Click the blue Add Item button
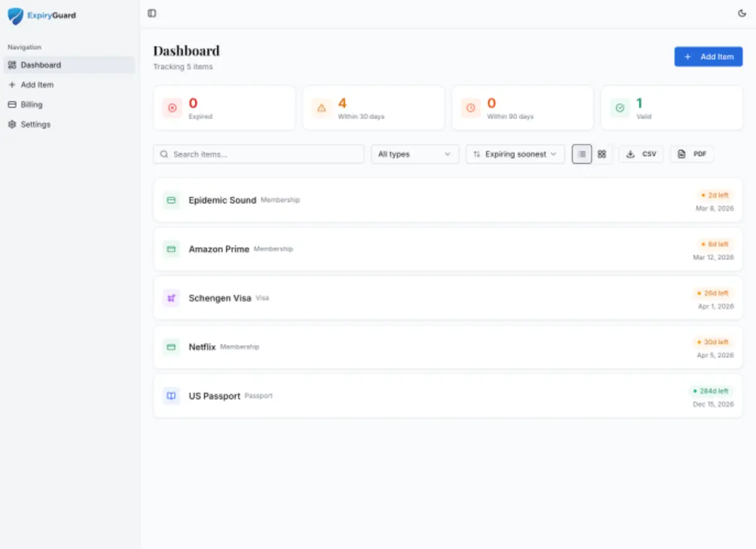The height and width of the screenshot is (549, 756). point(708,57)
